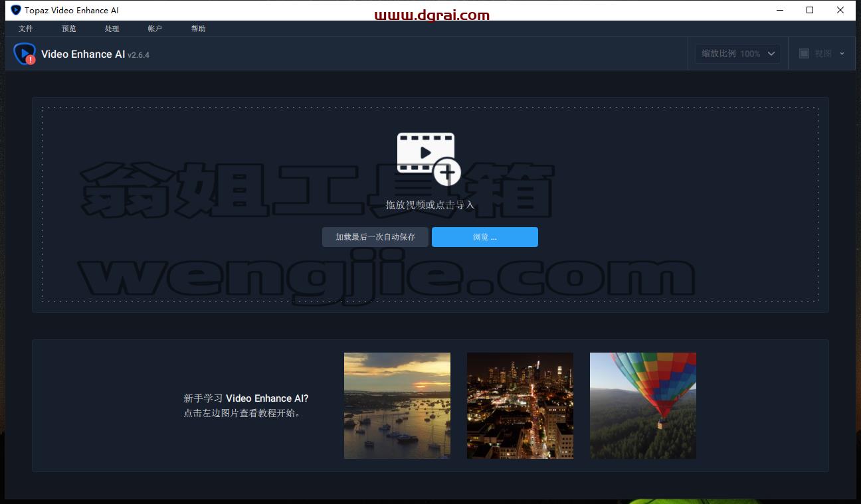Open the 帐户 menu

[x=155, y=29]
